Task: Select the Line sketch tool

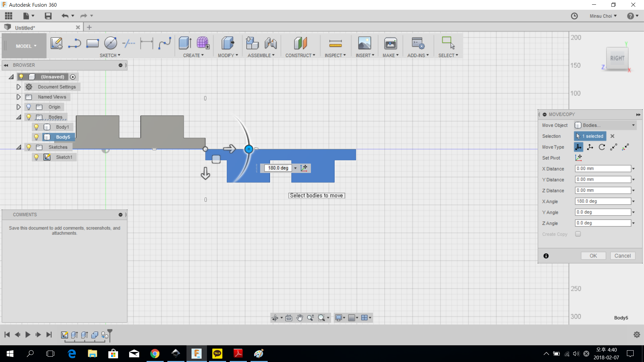Action: (x=74, y=43)
